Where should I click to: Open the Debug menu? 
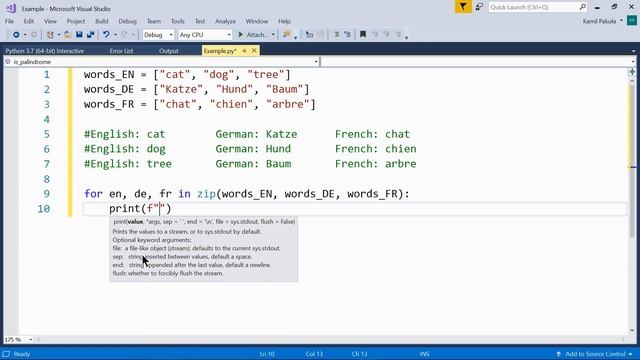pyautogui.click(x=127, y=21)
